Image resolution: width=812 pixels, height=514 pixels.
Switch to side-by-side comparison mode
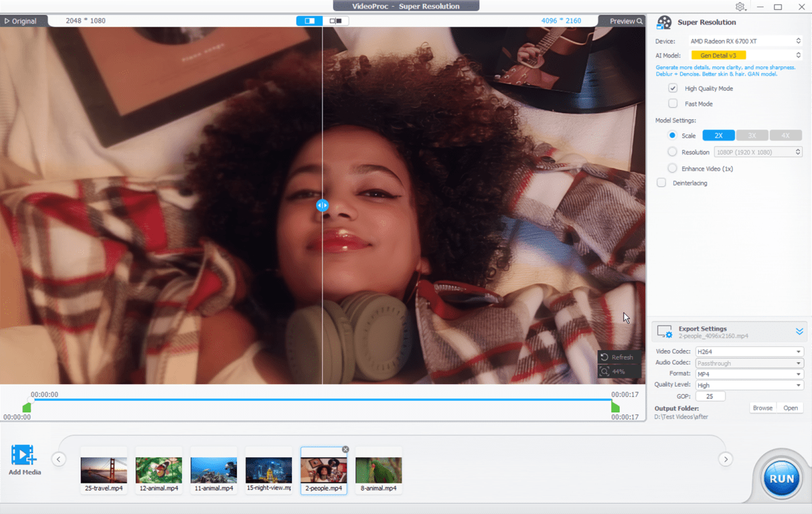point(335,21)
